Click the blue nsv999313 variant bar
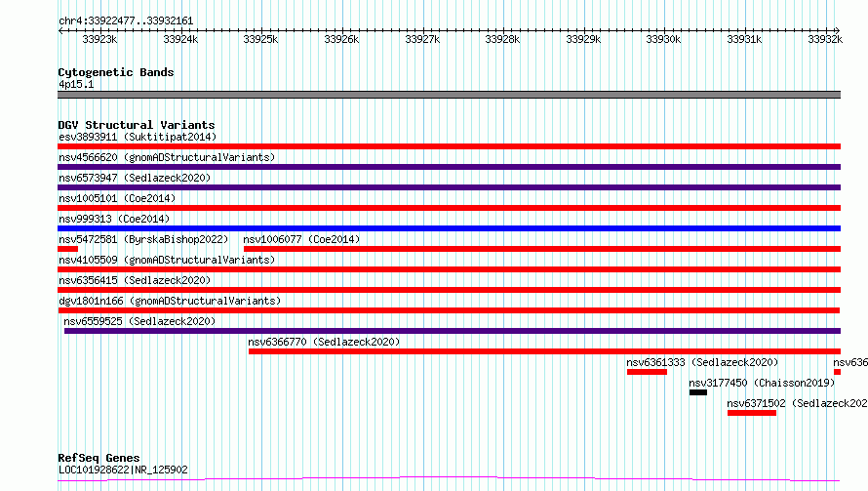 coord(449,228)
